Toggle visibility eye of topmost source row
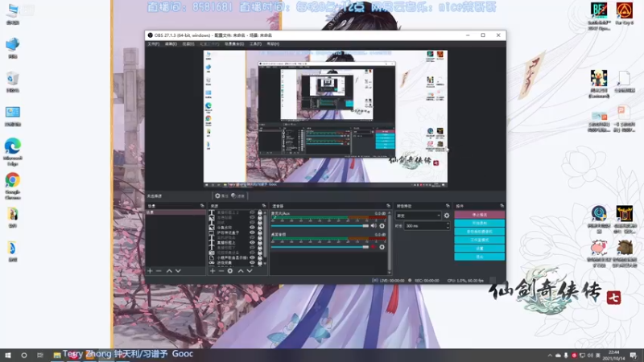The width and height of the screenshot is (644, 362). coord(252,212)
